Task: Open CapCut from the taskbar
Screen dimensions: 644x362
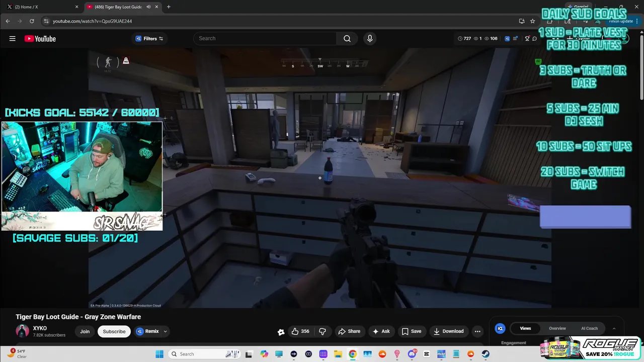Action: pos(427,354)
